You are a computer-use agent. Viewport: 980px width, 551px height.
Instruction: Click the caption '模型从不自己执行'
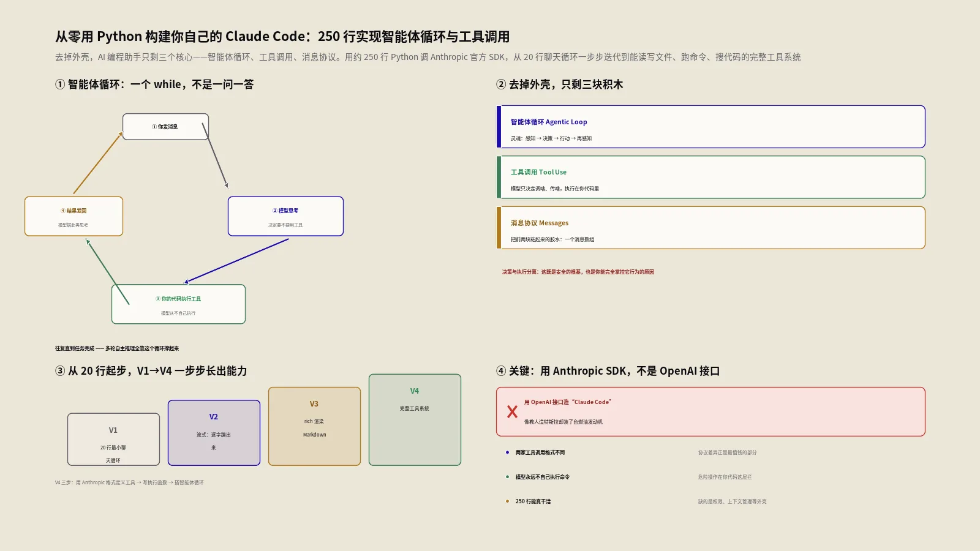pyautogui.click(x=178, y=313)
